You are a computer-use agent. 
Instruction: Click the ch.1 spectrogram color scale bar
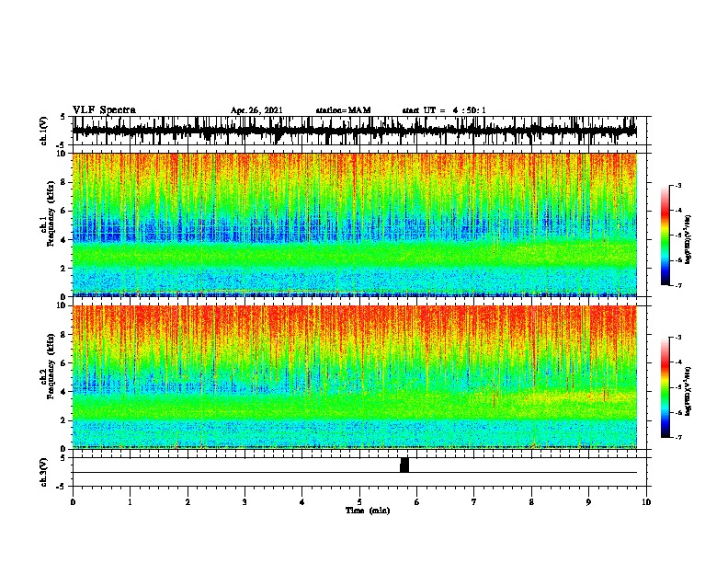click(x=665, y=236)
